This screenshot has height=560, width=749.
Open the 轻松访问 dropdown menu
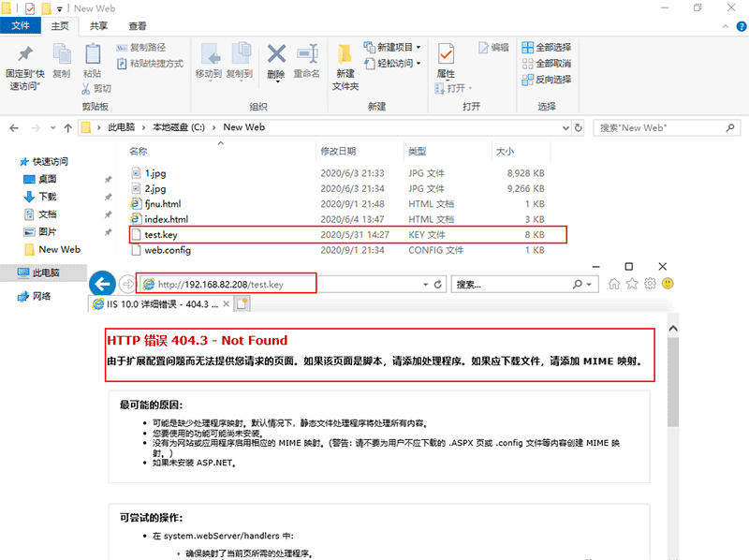click(418, 64)
